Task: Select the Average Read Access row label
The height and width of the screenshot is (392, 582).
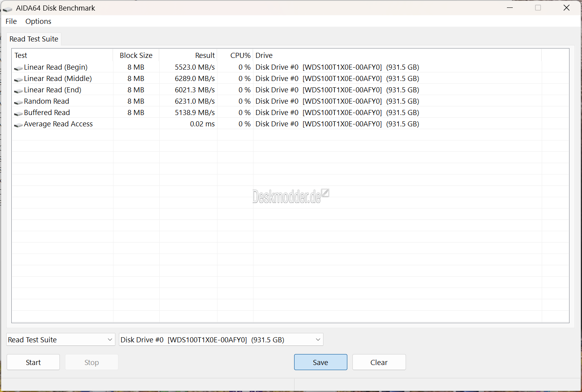Action: 58,124
